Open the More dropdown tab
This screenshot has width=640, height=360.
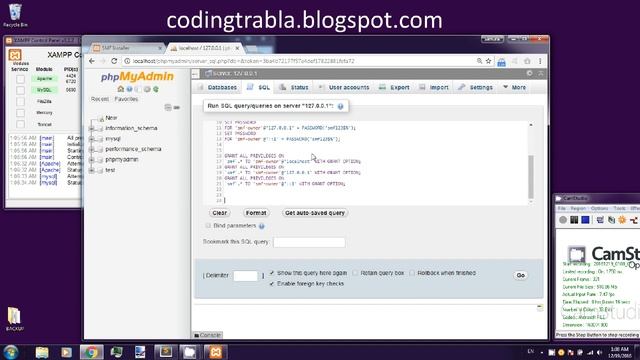(514, 87)
